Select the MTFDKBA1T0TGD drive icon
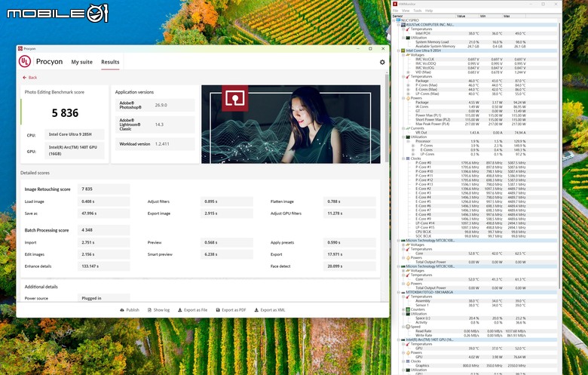588x375 pixels. 403,292
